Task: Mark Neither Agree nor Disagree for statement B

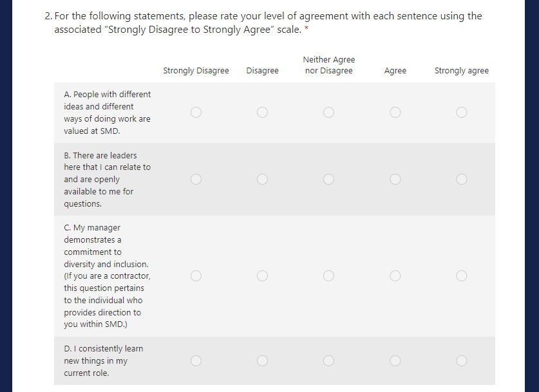Action: click(328, 179)
